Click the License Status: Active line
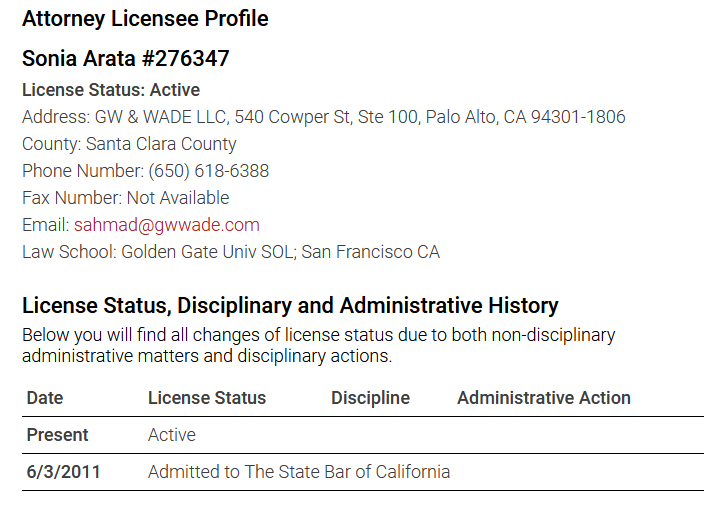 click(111, 90)
